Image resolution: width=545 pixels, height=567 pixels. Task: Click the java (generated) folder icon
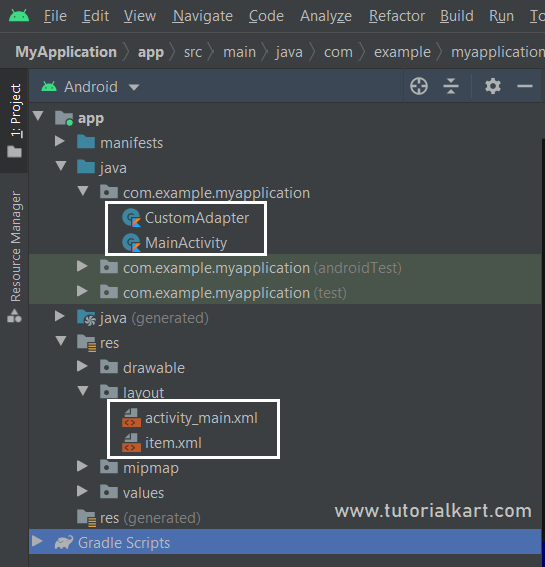[86, 318]
